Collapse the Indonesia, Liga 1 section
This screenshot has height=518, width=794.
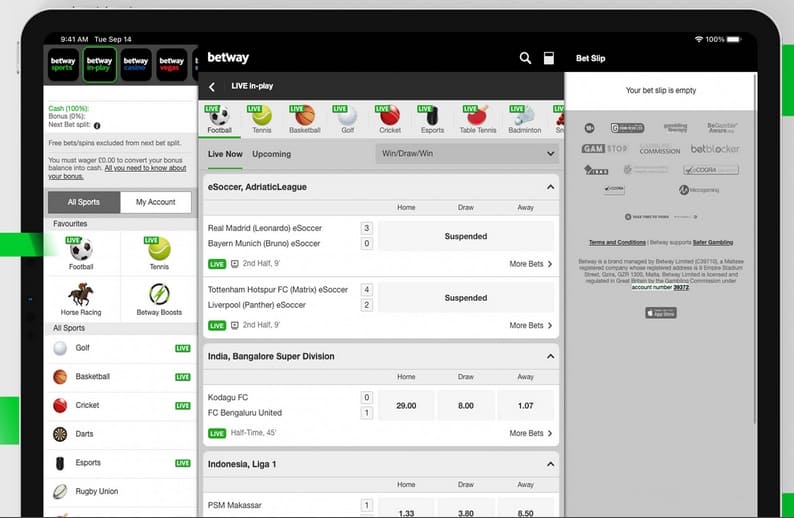550,464
